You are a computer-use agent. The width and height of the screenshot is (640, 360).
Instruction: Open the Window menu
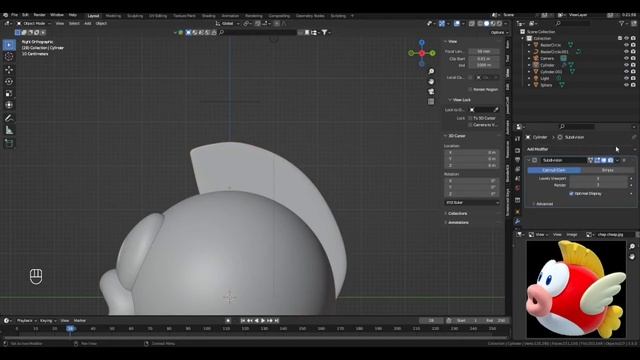[x=57, y=15]
